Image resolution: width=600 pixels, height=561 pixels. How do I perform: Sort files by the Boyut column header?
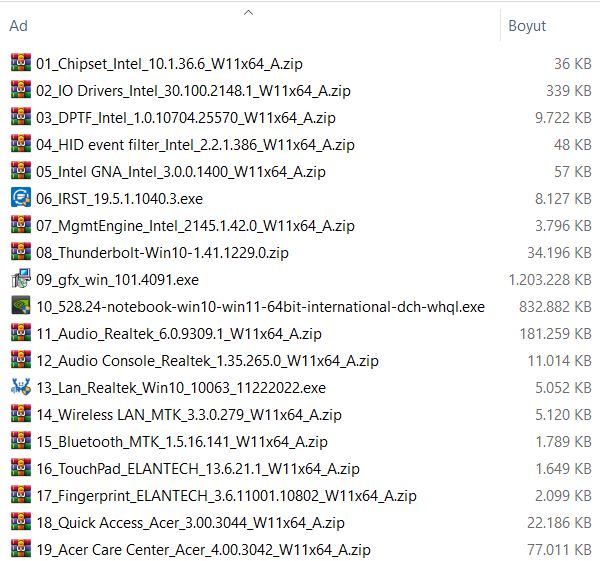[x=527, y=26]
